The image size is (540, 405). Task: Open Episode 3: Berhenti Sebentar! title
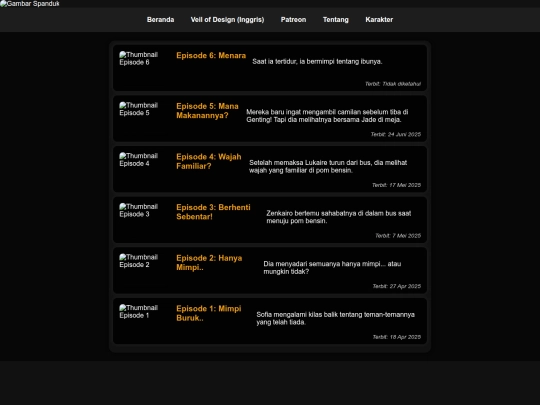pos(213,212)
